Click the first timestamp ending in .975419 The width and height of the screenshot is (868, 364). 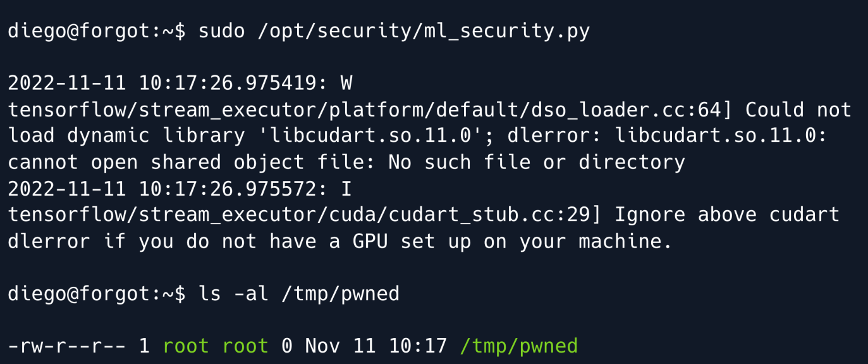coord(168,83)
